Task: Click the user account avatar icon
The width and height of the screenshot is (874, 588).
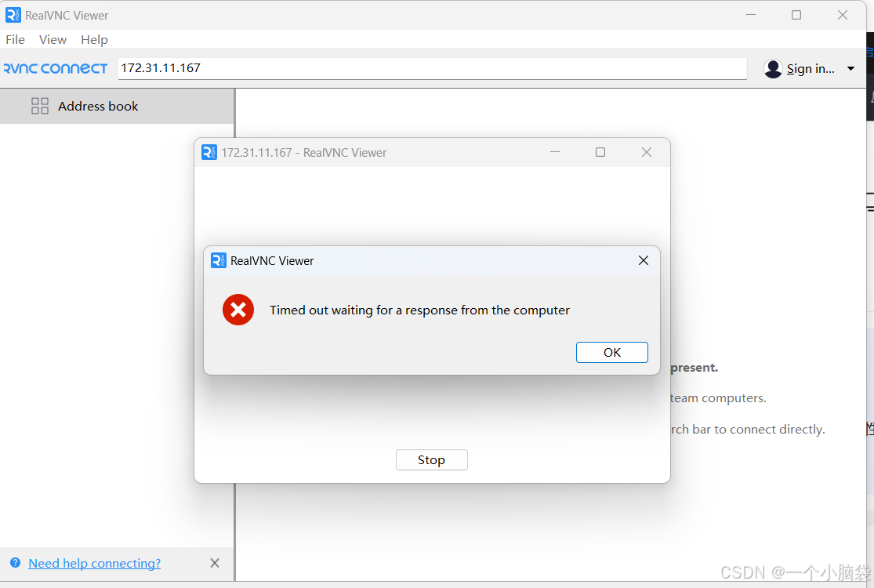Action: pyautogui.click(x=773, y=68)
